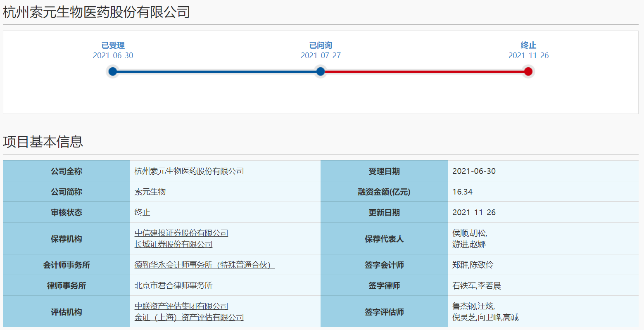Click the 已受理 timeline dot
644x330 pixels.
[x=113, y=71]
